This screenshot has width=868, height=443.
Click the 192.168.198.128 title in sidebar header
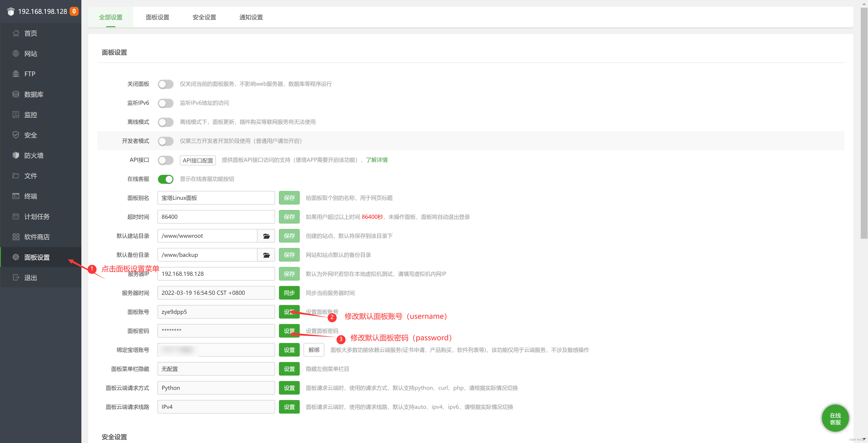(x=42, y=12)
